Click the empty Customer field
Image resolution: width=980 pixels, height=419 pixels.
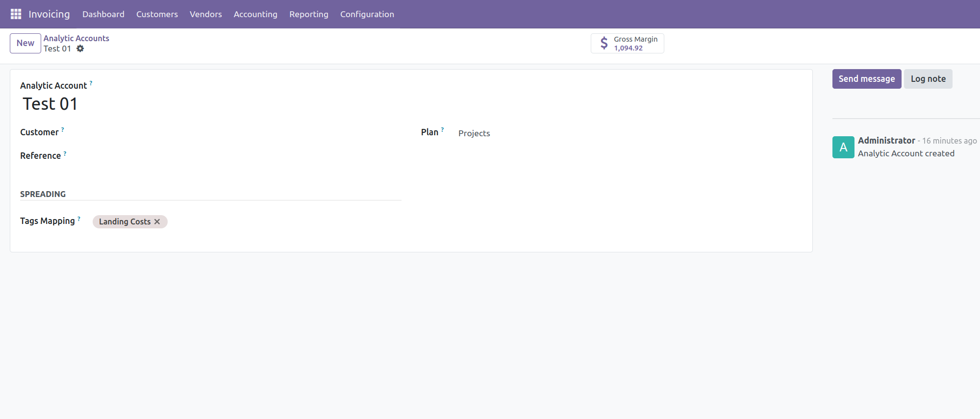click(x=247, y=133)
